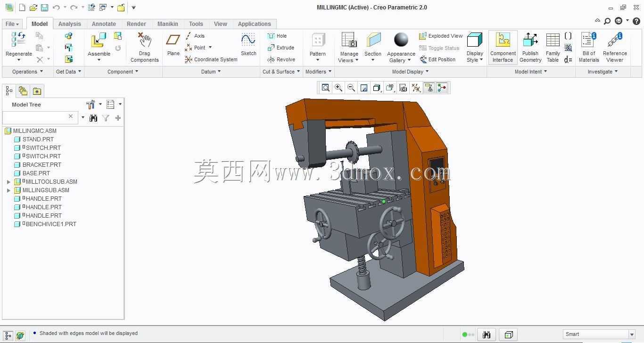
Task: Click Publish Geometry
Action: (x=530, y=47)
